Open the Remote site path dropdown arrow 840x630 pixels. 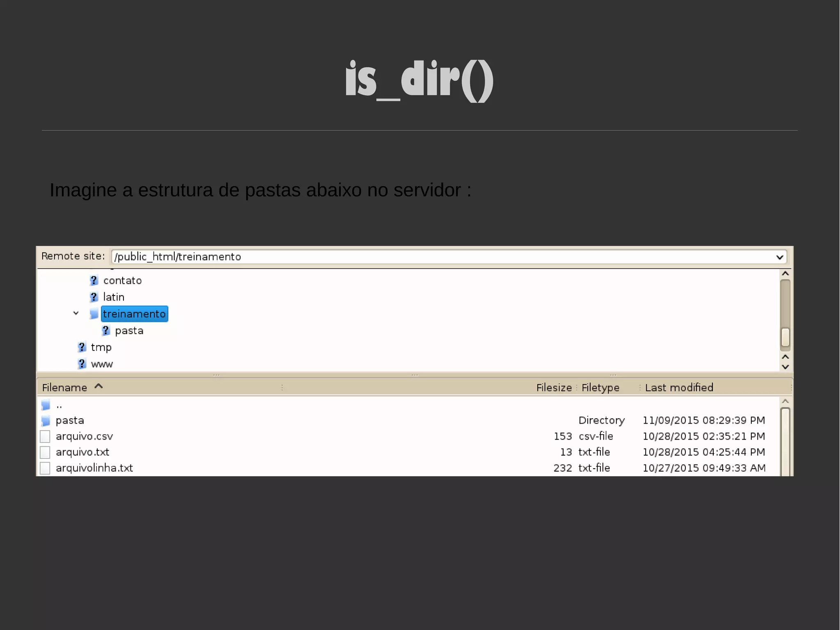780,257
